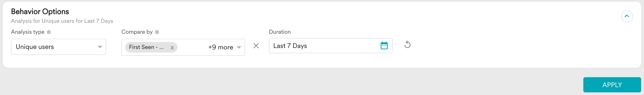The height and width of the screenshot is (95, 644).
Task: Expand the Compare by dropdown arrow
Action: coord(239,47)
